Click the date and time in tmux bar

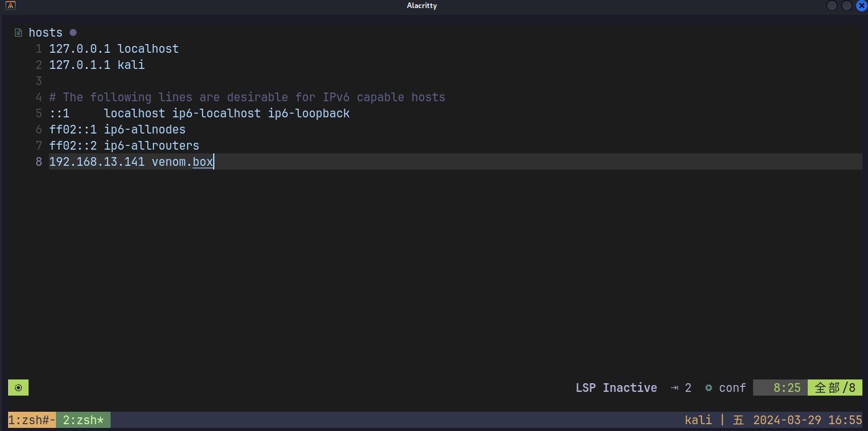click(807, 420)
